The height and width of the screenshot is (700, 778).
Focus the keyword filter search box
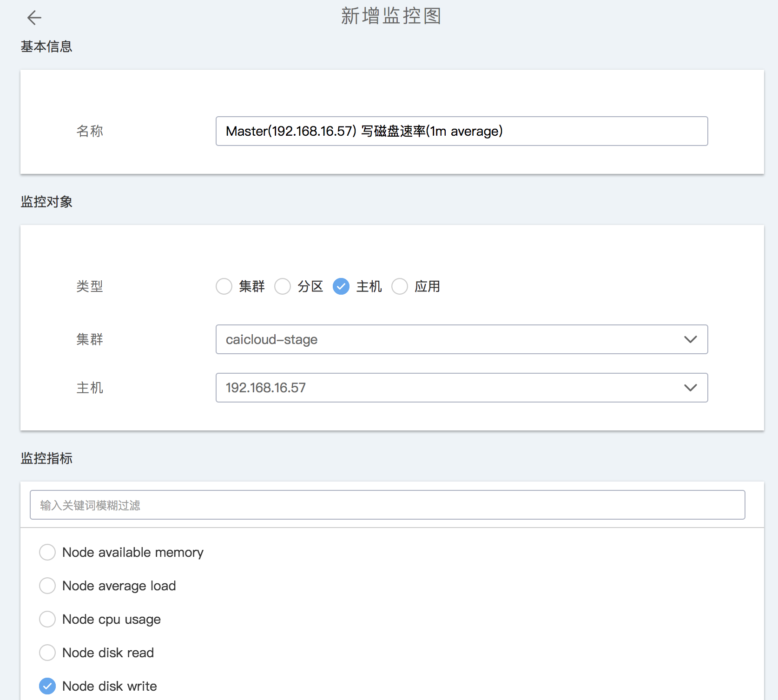point(387,505)
